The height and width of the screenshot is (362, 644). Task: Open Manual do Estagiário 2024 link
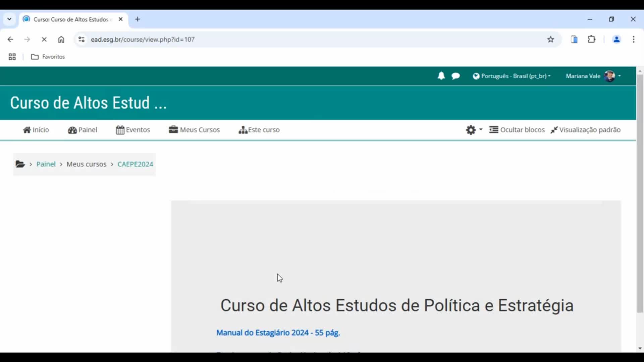click(278, 333)
